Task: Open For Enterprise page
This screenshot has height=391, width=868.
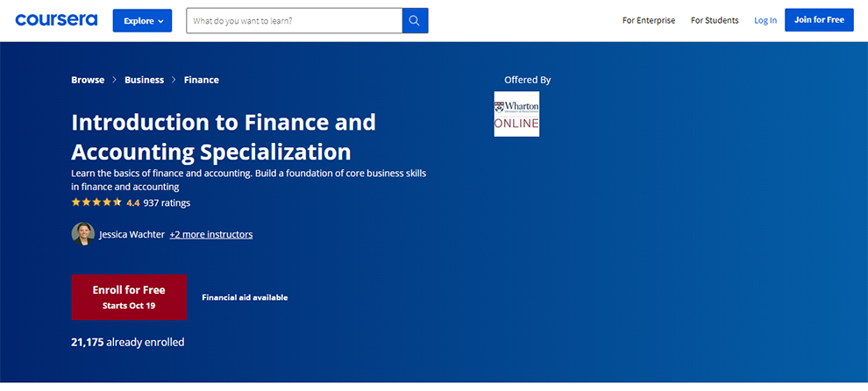Action: pos(649,20)
